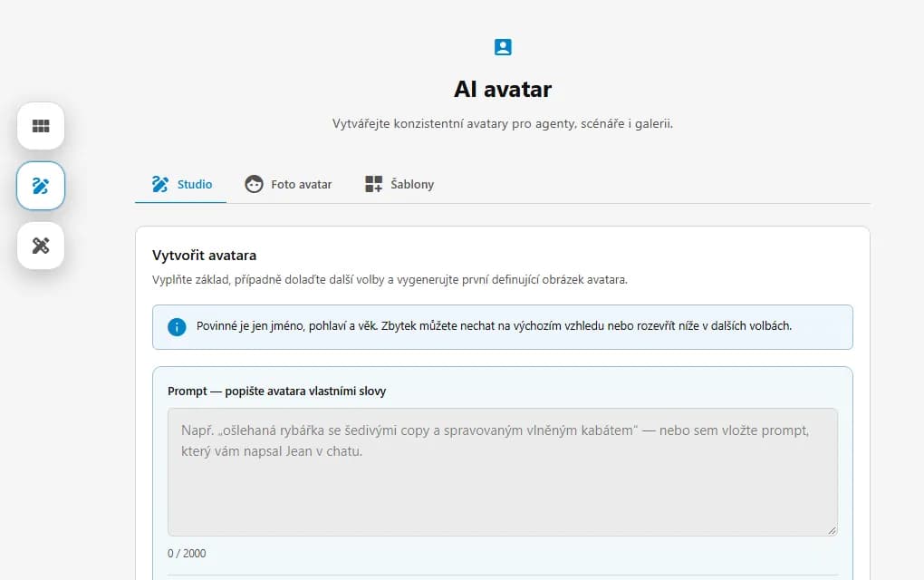
Task: Click the 'Vyplňte základ' description line
Action: point(390,279)
